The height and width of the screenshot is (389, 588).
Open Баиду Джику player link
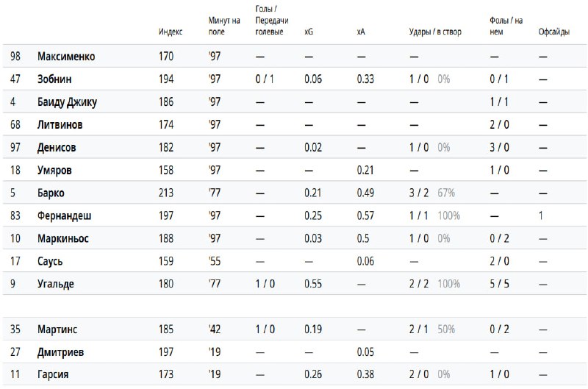point(67,101)
